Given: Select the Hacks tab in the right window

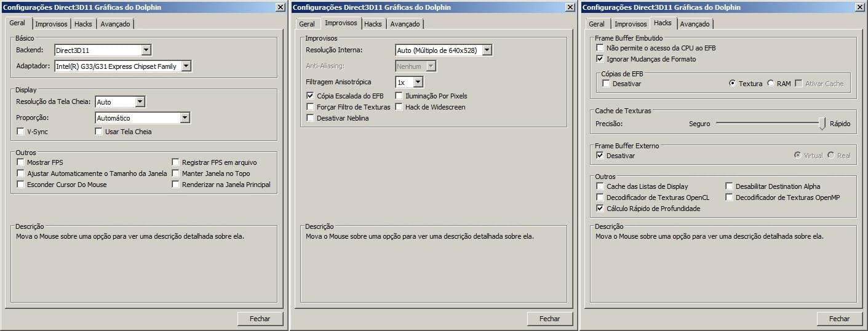Looking at the screenshot, I should click(x=663, y=23).
